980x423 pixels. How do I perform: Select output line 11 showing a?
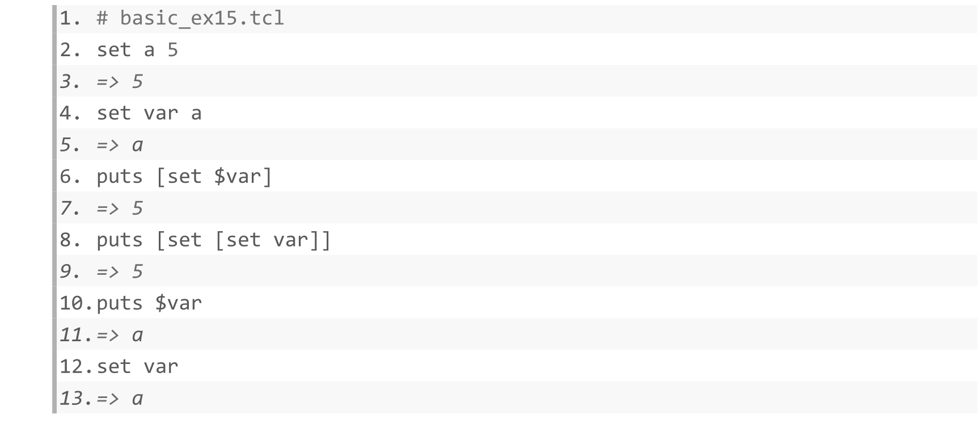click(x=120, y=335)
